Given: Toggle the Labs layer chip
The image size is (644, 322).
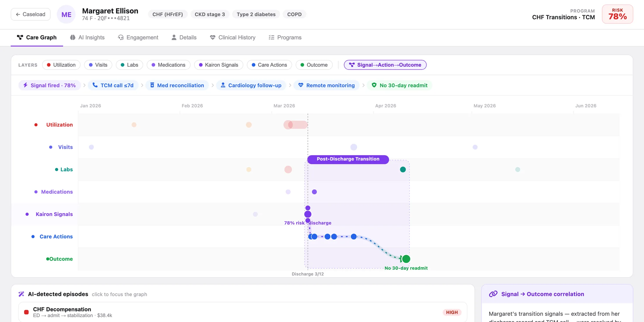Looking at the screenshot, I should [129, 65].
